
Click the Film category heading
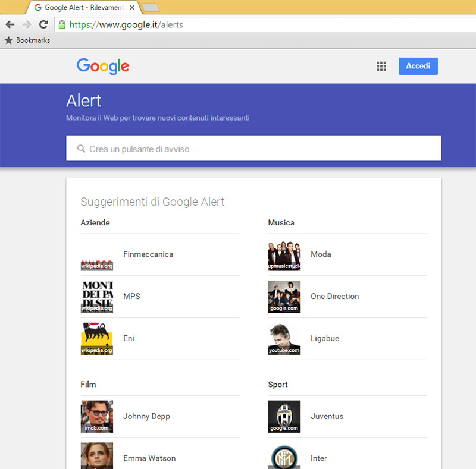coord(88,385)
